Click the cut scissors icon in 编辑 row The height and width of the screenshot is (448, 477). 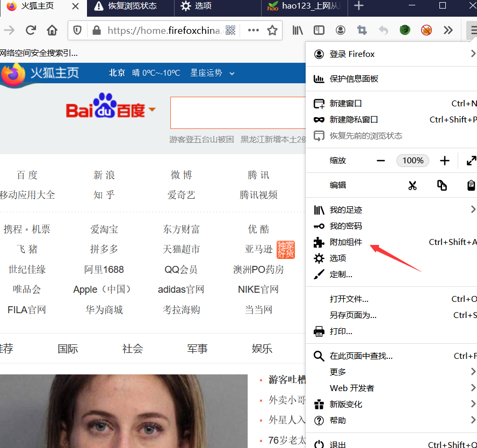[413, 185]
